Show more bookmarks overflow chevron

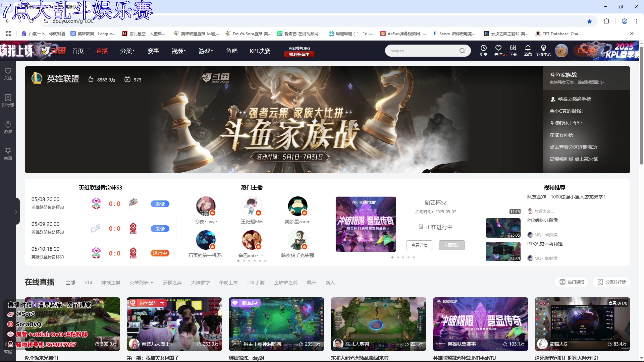coord(632,34)
